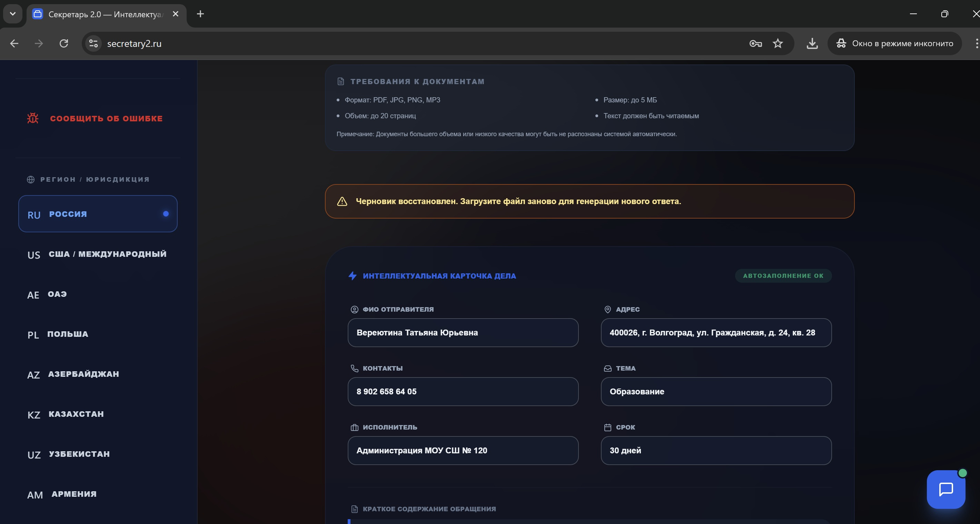Open the Incognito window indicator
The width and height of the screenshot is (980, 524).
click(894, 43)
